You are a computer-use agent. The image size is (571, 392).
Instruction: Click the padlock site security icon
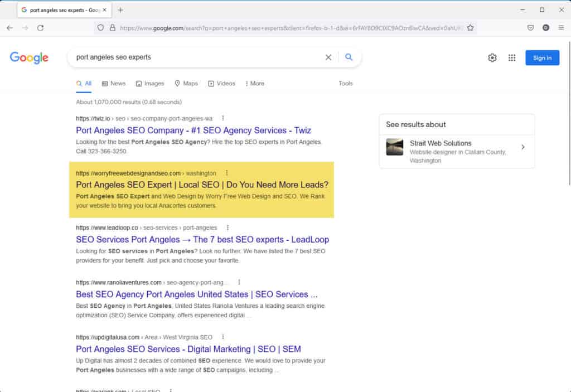[x=113, y=28]
